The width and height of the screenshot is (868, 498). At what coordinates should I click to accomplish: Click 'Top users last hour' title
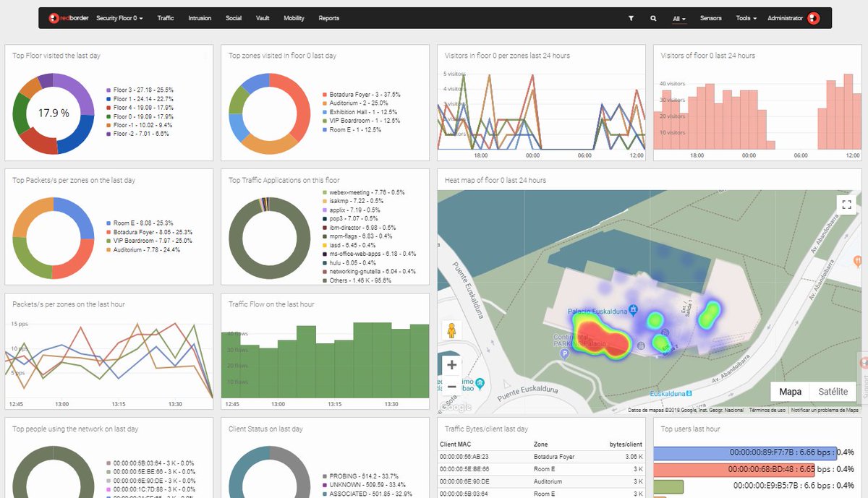(x=691, y=429)
